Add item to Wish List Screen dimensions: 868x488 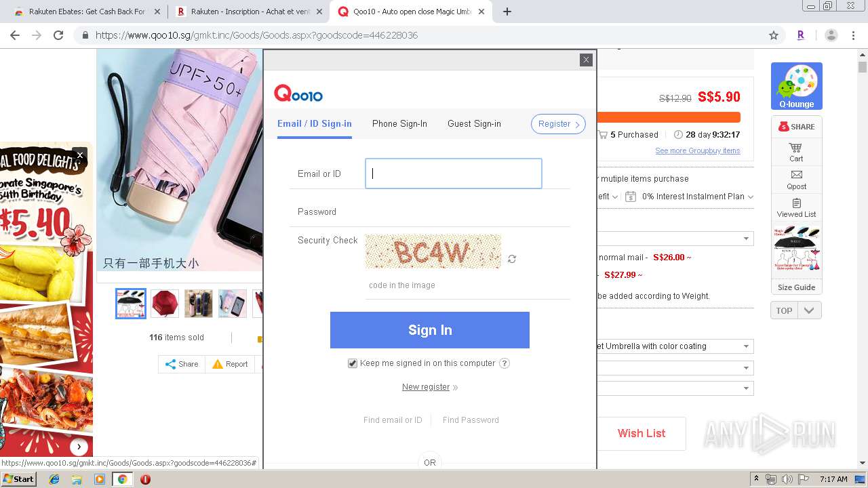pyautogui.click(x=642, y=433)
